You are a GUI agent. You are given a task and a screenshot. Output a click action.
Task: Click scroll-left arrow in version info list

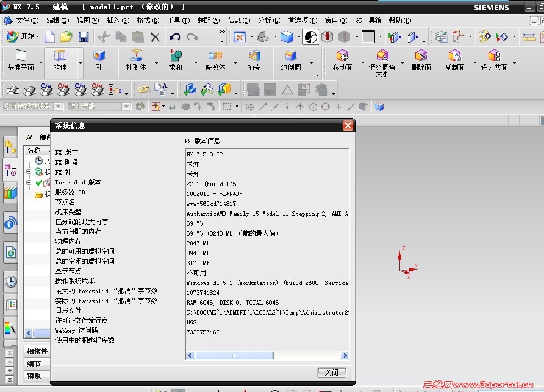coord(190,356)
